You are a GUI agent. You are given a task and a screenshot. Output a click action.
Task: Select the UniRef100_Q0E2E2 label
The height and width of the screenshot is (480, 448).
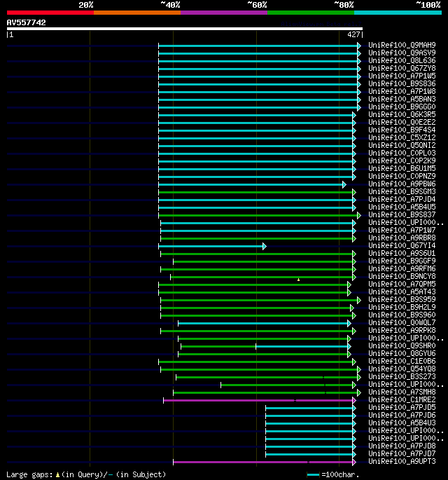(402, 122)
